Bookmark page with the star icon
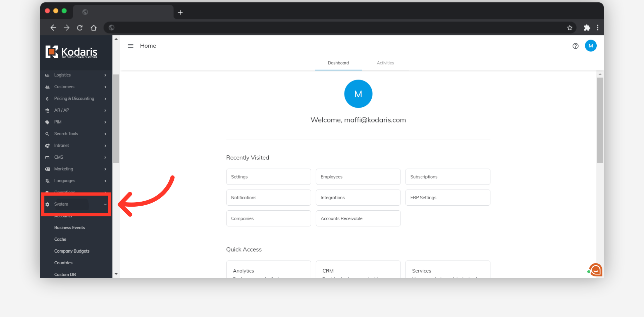644x317 pixels. (570, 28)
